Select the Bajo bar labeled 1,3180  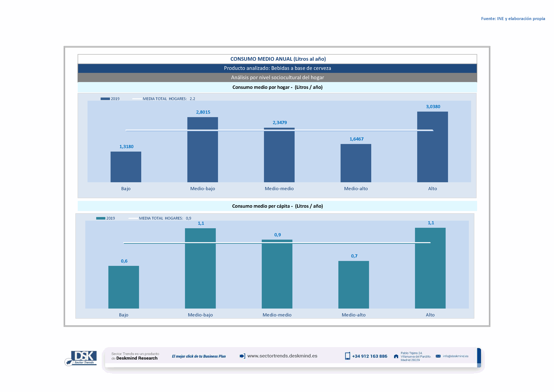[x=126, y=167]
